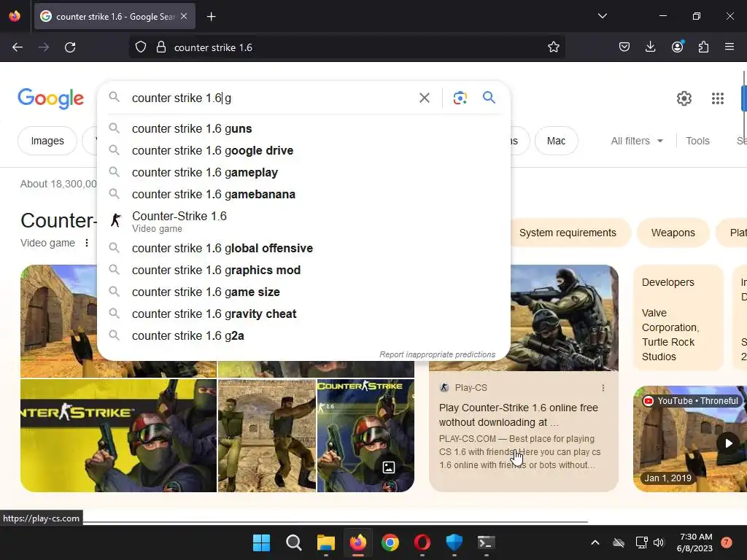
Task: Open the volume speaker tray icon
Action: (659, 542)
